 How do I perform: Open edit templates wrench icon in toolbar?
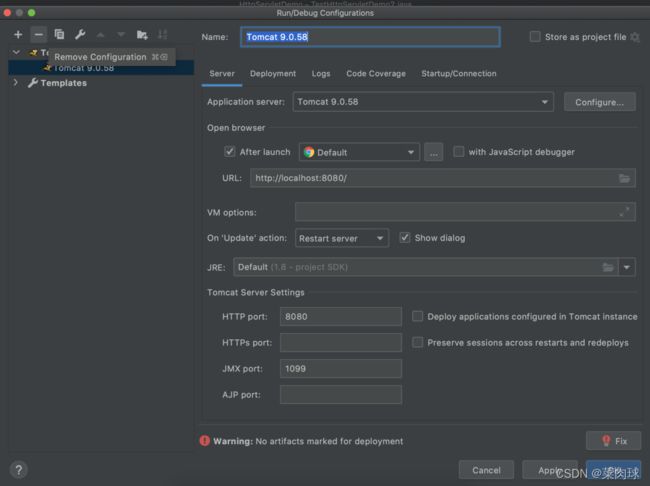[80, 34]
